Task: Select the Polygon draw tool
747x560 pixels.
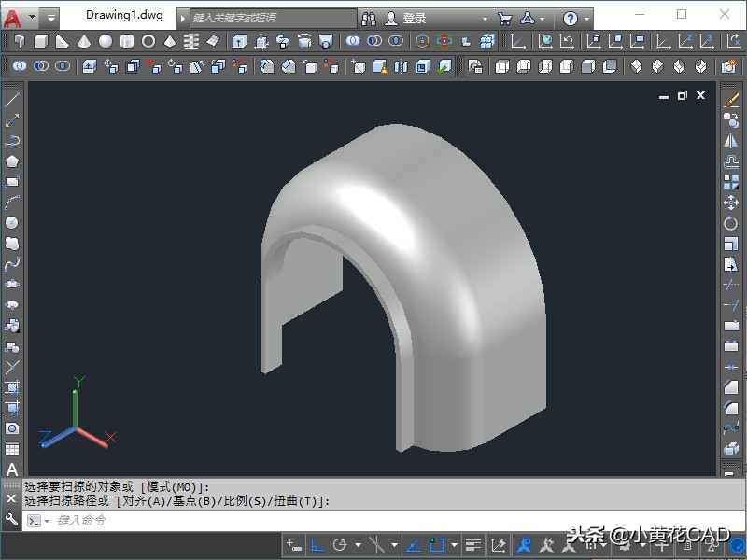Action: pos(12,161)
